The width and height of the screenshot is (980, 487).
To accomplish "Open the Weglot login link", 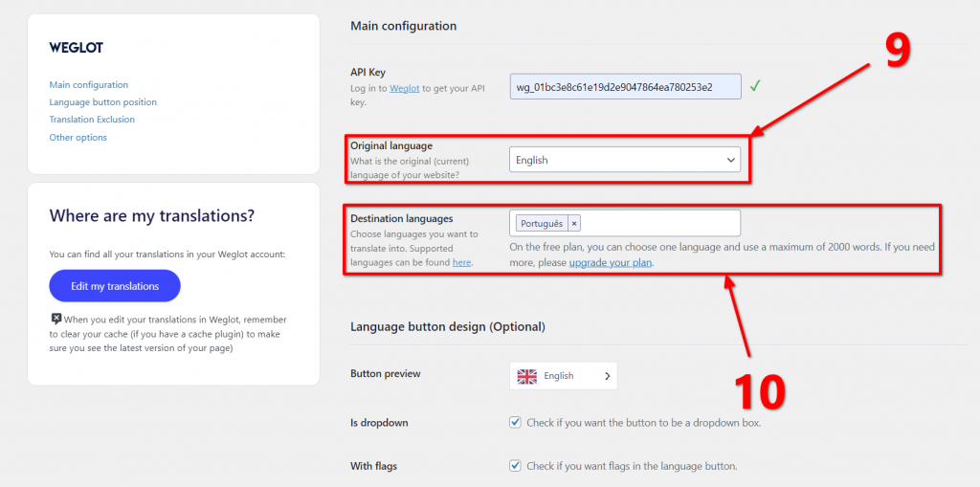I will pos(405,89).
